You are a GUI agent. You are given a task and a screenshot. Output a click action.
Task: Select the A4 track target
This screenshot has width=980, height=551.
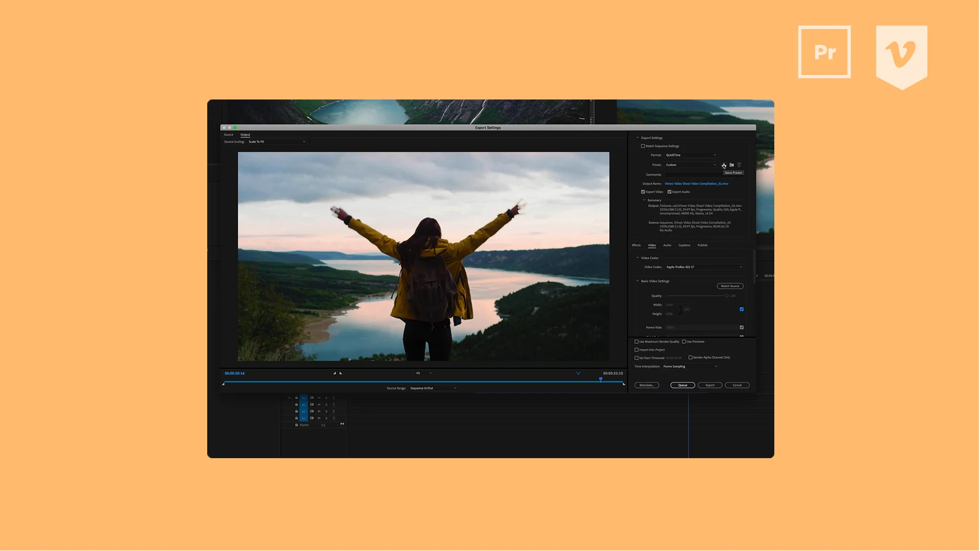tap(304, 418)
